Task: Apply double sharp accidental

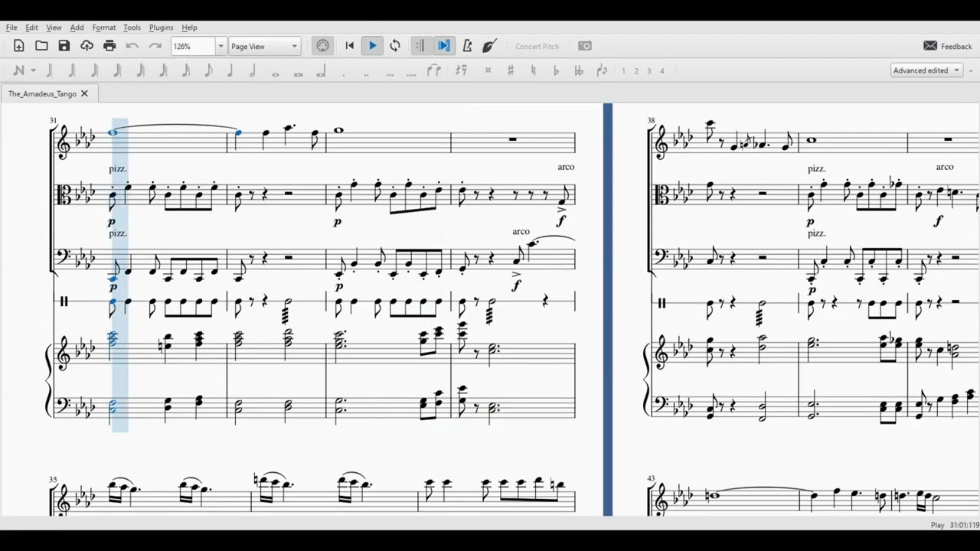Action: tap(488, 70)
